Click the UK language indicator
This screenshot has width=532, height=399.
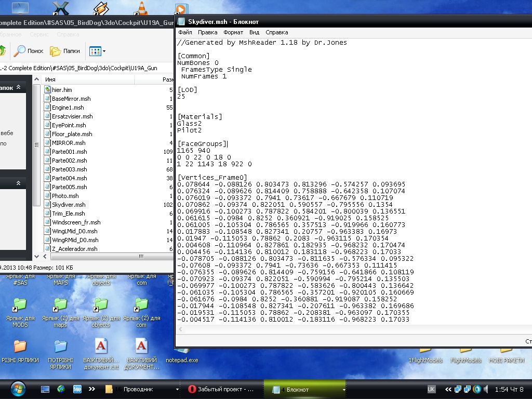click(431, 389)
